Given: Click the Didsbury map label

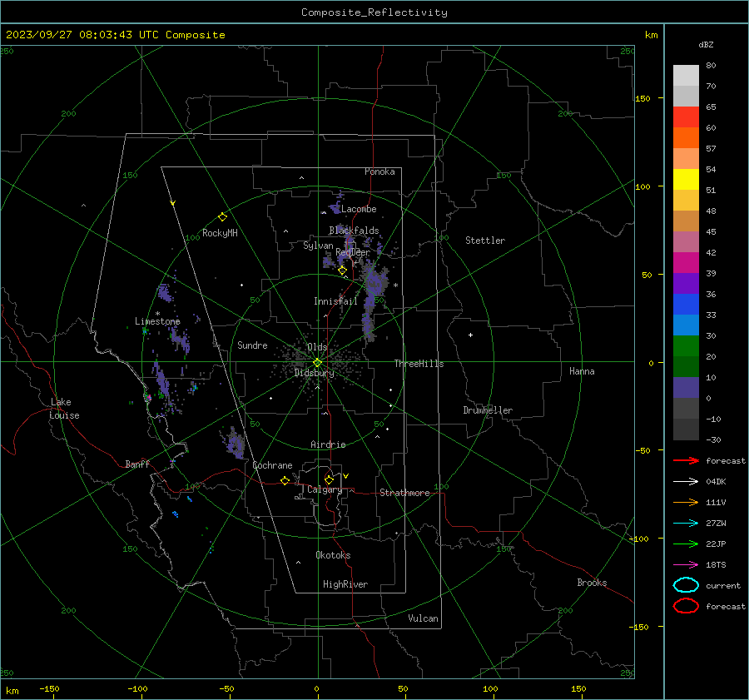Looking at the screenshot, I should coord(314,373).
